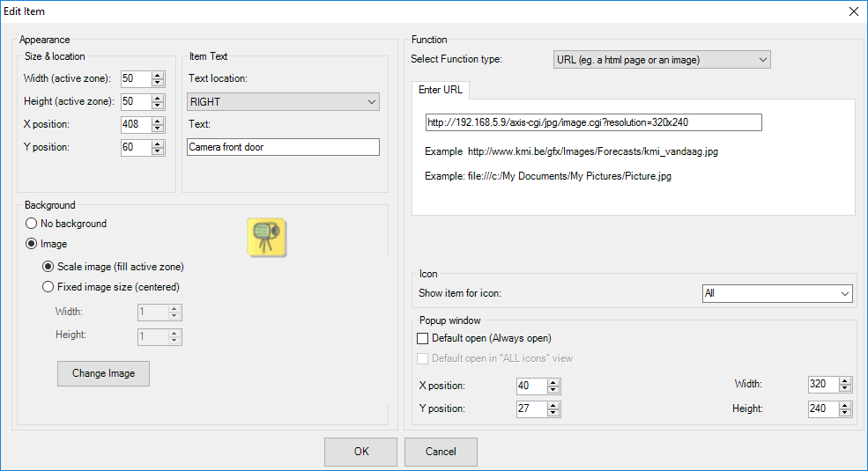This screenshot has height=471, width=868.
Task: Click the camera image preview icon
Action: pyautogui.click(x=266, y=237)
